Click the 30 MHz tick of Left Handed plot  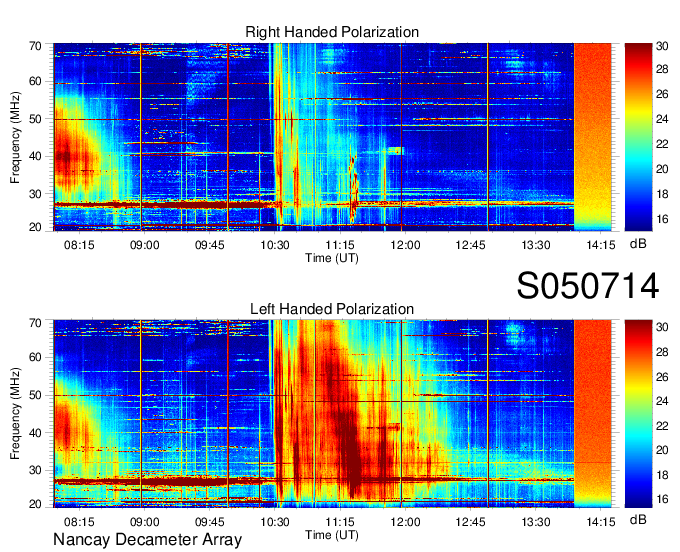tap(35, 470)
